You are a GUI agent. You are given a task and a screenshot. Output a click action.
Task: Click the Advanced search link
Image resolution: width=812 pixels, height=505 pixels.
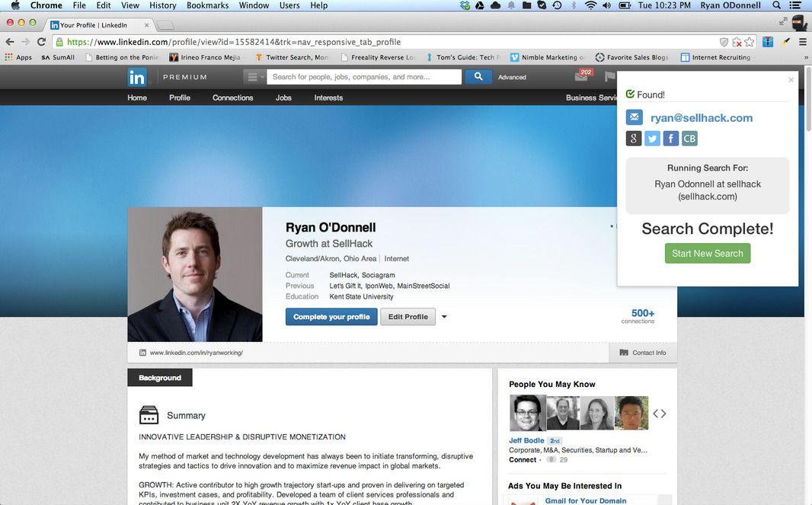[x=512, y=77]
